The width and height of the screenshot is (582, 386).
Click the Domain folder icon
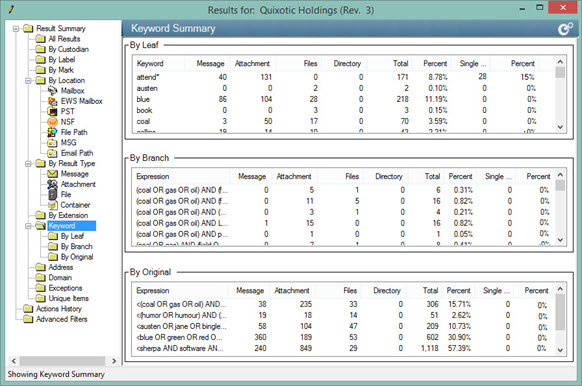point(40,278)
